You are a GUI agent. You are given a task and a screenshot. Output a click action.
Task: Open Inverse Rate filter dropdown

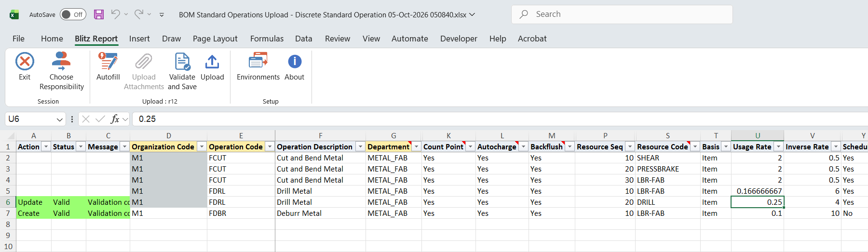coord(836,147)
